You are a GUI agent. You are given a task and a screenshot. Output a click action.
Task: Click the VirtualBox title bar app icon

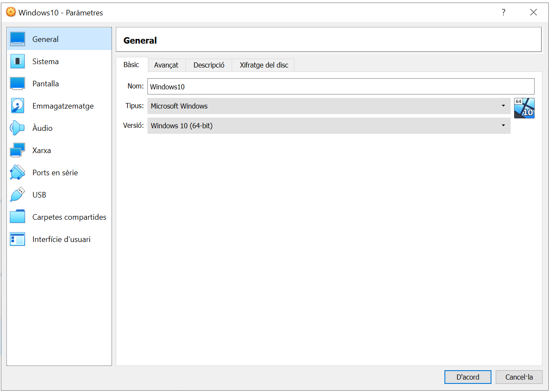11,12
